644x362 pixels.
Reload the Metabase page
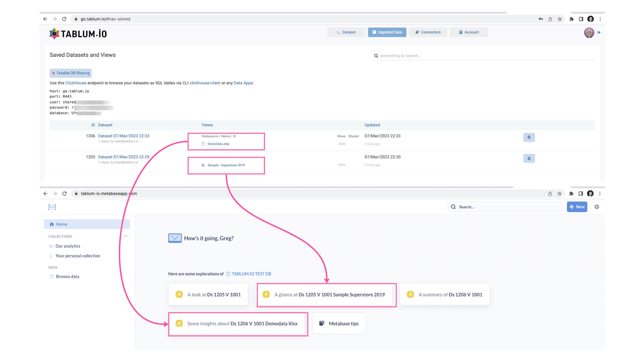coord(64,193)
